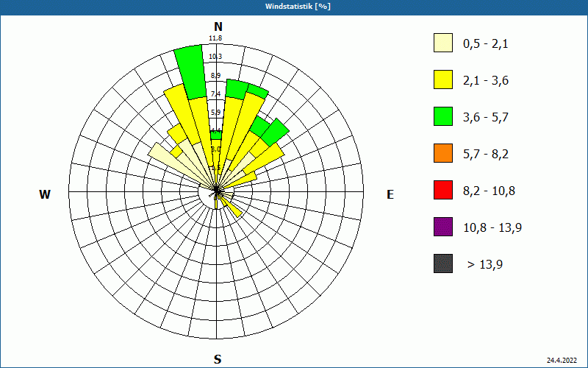Click the E compass label
The height and width of the screenshot is (368, 588).
tap(390, 194)
